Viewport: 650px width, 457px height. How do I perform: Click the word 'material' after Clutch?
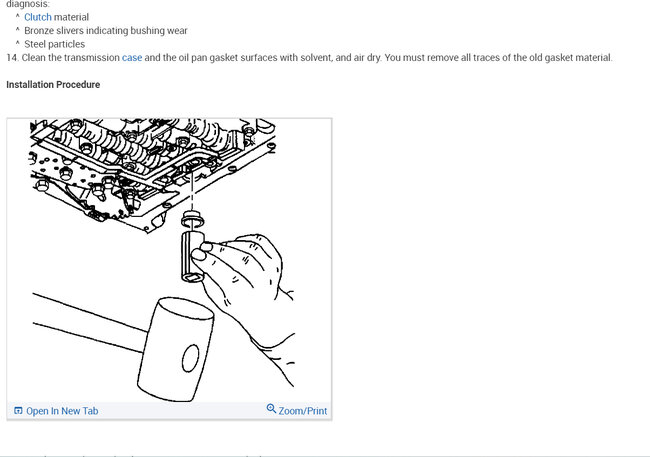71,17
